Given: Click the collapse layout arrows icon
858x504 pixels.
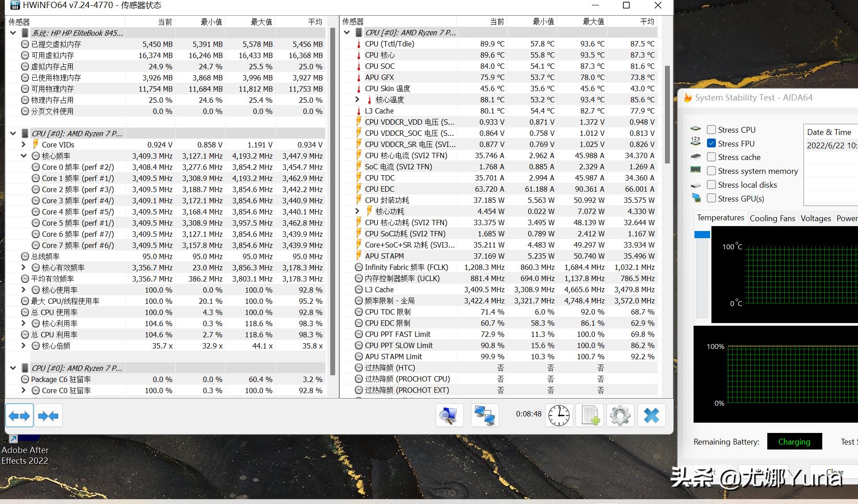Looking at the screenshot, I should [48, 416].
